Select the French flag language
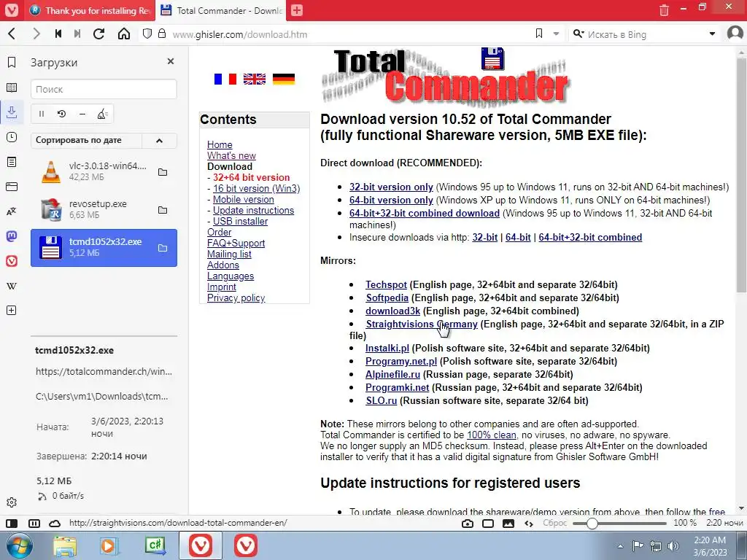Screen dimensions: 747x560 [x=225, y=79]
